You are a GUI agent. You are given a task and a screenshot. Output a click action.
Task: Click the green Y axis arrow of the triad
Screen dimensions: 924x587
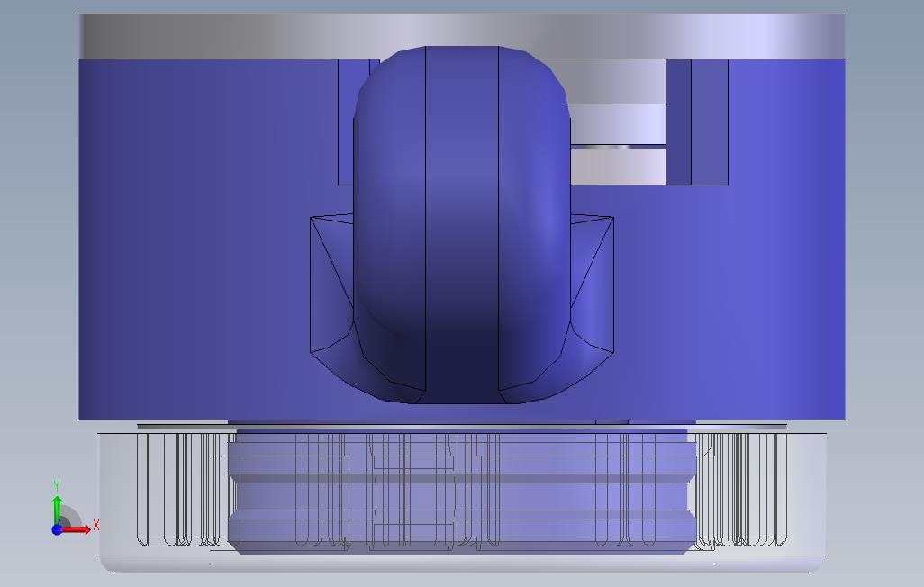57,510
